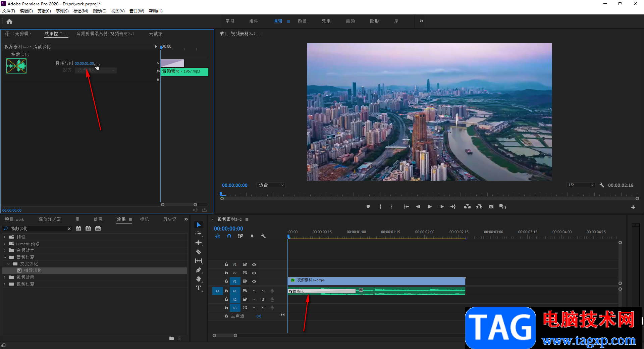
Task: Toggle timeline snap magnet icon
Action: tap(229, 236)
